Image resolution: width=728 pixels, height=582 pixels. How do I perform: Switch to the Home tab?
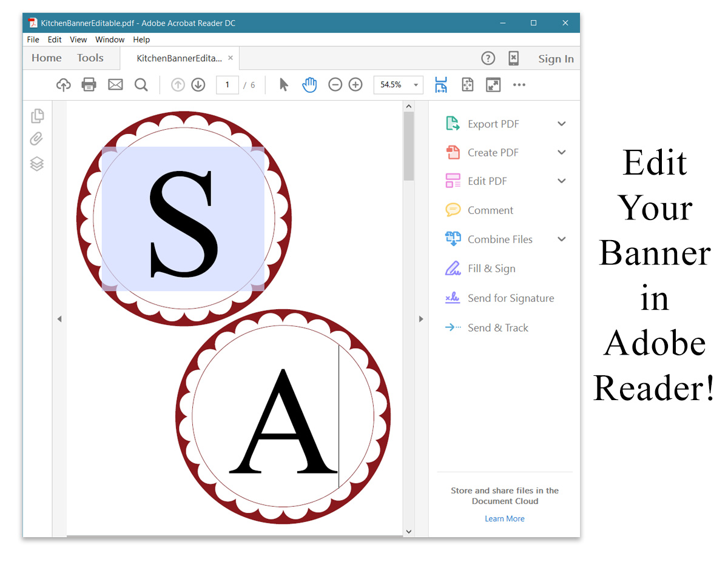click(x=47, y=58)
